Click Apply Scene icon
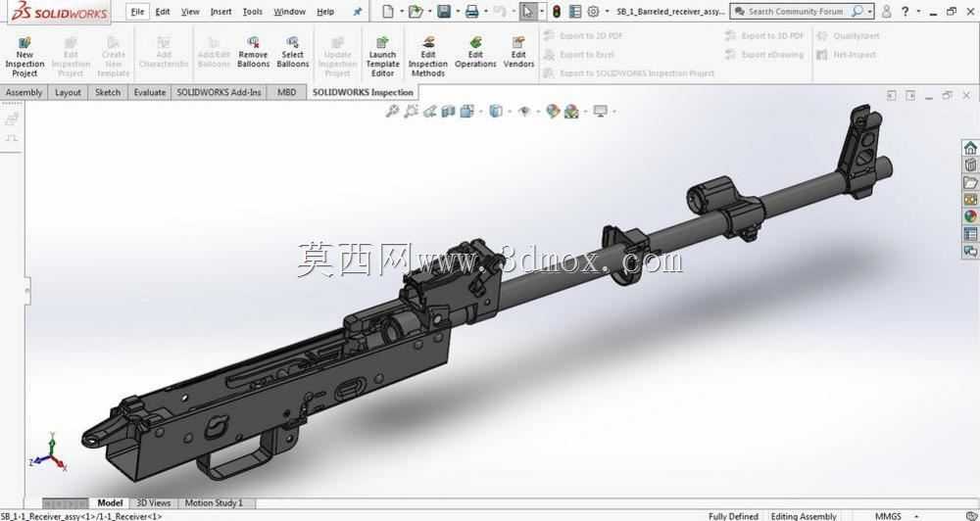Screen dimensions: 980x521 point(571,112)
